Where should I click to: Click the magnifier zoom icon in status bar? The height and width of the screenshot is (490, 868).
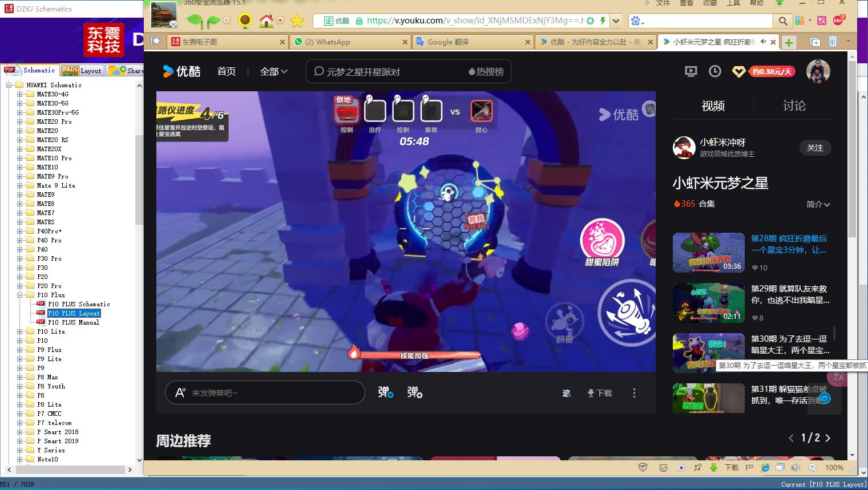[812, 467]
